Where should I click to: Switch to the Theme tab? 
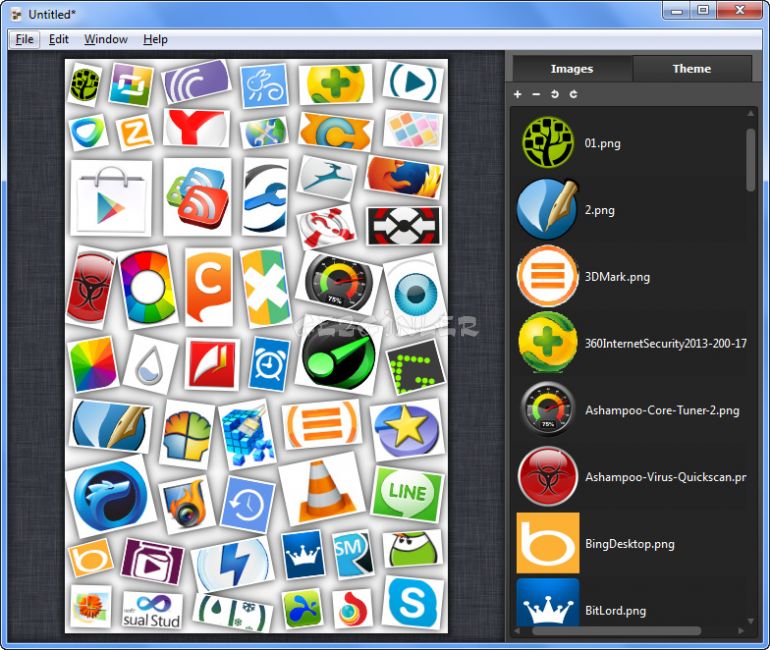pos(691,69)
